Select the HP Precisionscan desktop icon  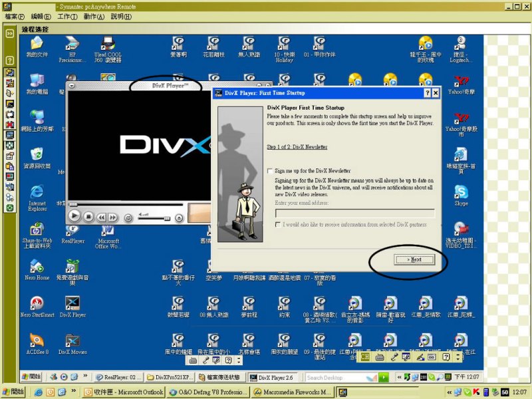coord(72,49)
